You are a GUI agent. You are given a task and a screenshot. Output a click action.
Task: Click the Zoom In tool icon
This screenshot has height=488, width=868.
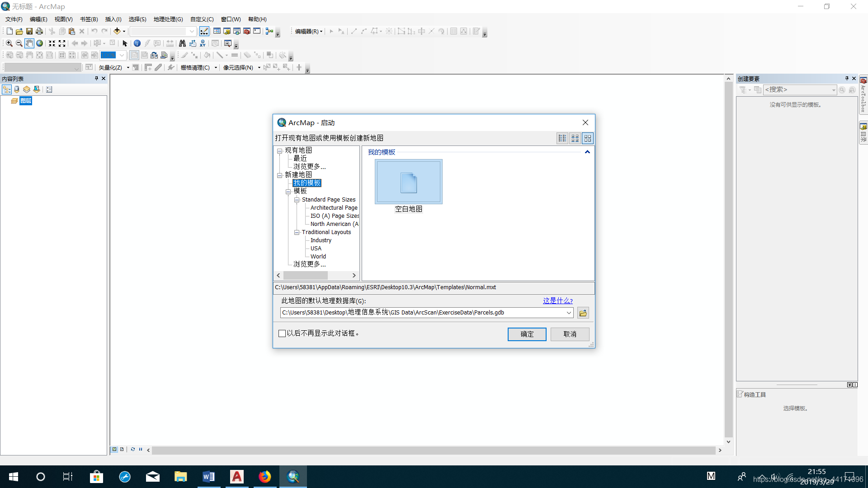pos(9,43)
